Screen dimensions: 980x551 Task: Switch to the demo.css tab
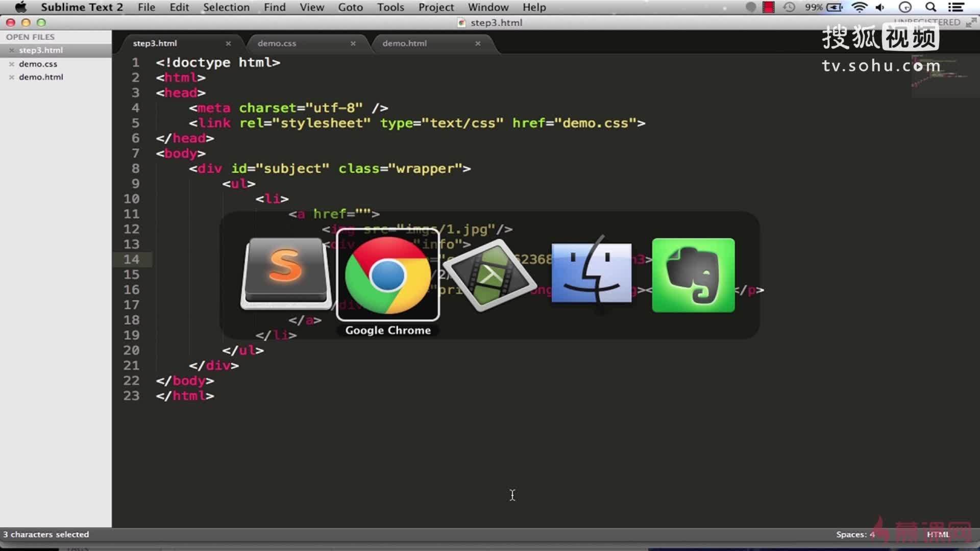(277, 43)
